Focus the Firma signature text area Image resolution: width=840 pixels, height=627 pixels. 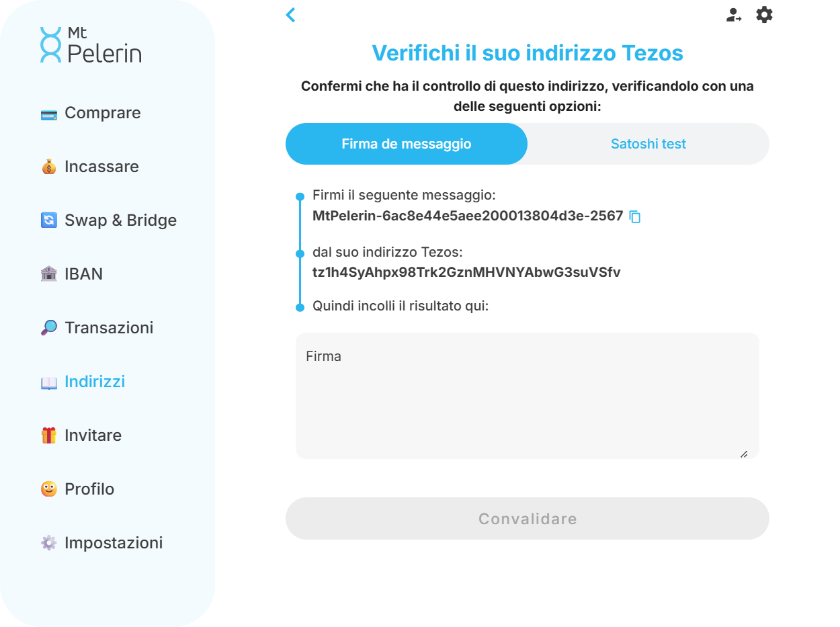click(x=528, y=396)
